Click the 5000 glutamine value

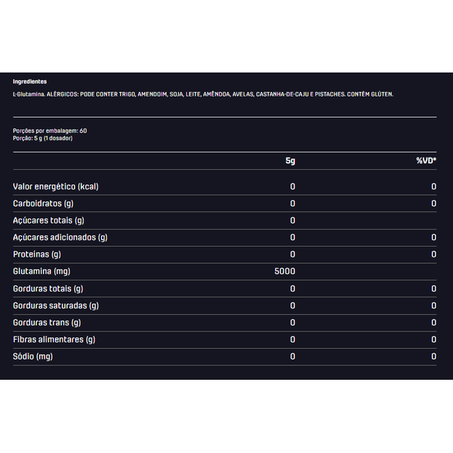click(x=285, y=271)
